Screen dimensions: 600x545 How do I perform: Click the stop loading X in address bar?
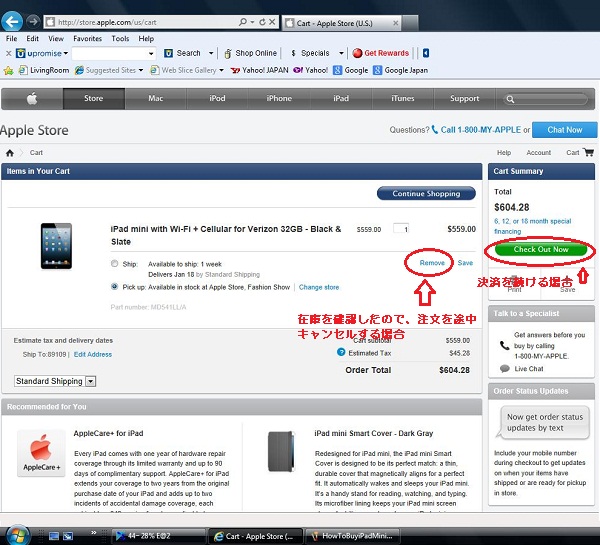[x=272, y=22]
